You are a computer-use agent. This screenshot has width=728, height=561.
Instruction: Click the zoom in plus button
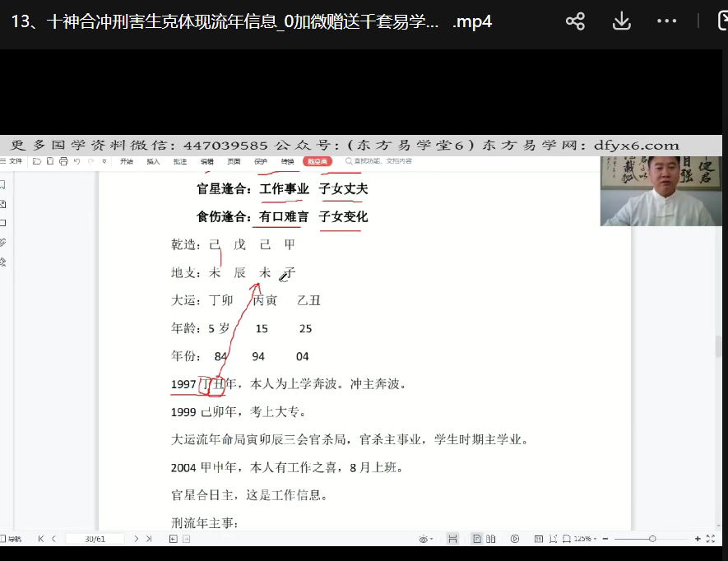[698, 539]
